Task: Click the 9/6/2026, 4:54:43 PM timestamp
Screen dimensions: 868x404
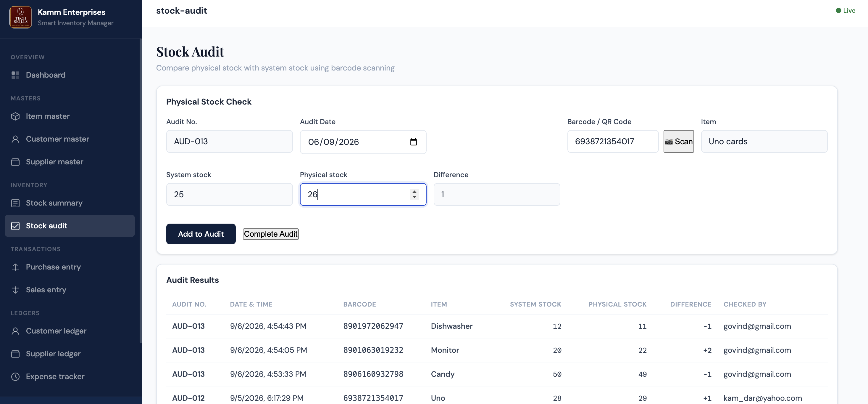Action: (268, 326)
